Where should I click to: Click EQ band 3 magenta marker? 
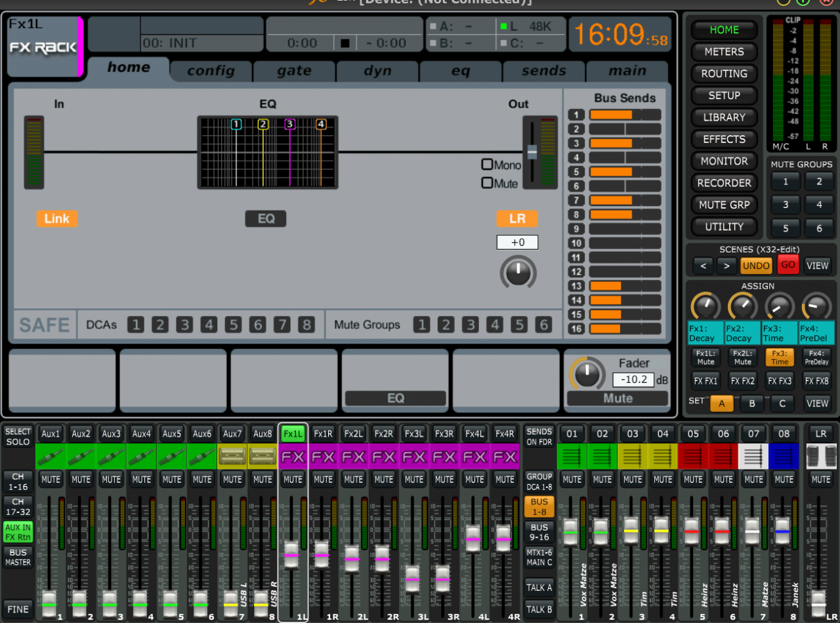click(290, 125)
